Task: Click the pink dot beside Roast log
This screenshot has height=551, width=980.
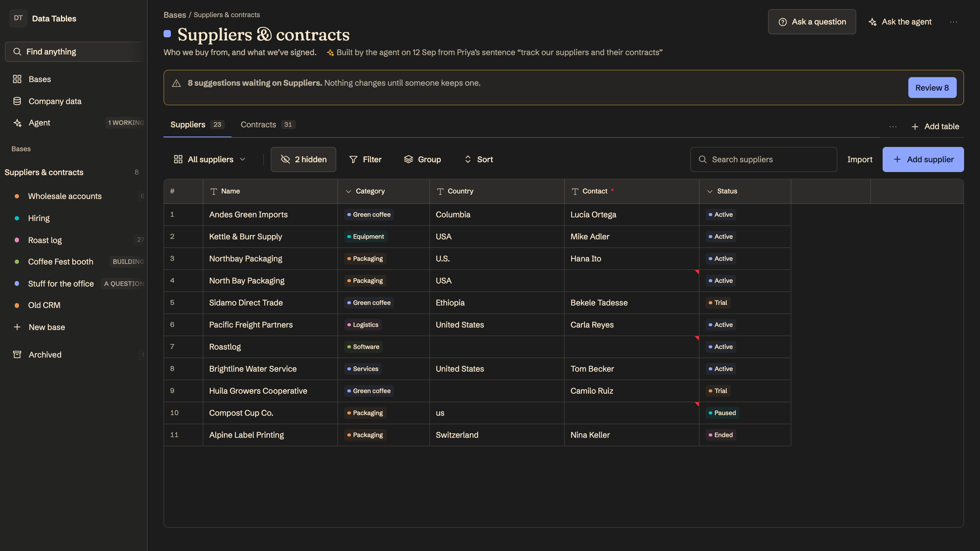Action: [17, 240]
